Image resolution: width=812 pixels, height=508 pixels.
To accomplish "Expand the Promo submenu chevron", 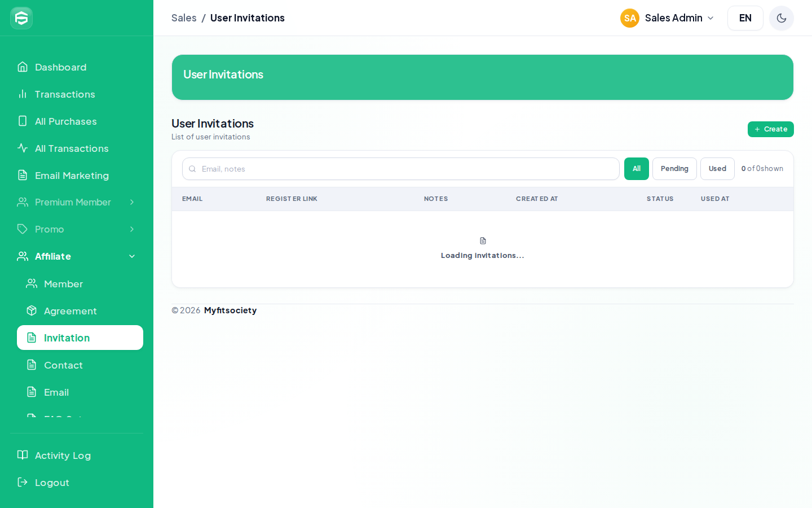I will pos(132,229).
